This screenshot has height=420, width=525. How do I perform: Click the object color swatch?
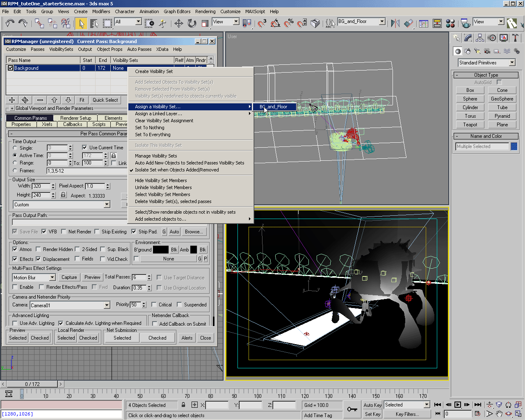click(514, 146)
